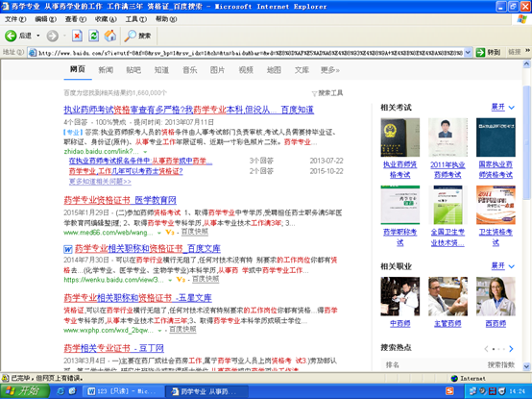Expand 相关考试 section with 展开
Image resolution: width=532 pixels, height=399 pixels.
[x=503, y=108]
